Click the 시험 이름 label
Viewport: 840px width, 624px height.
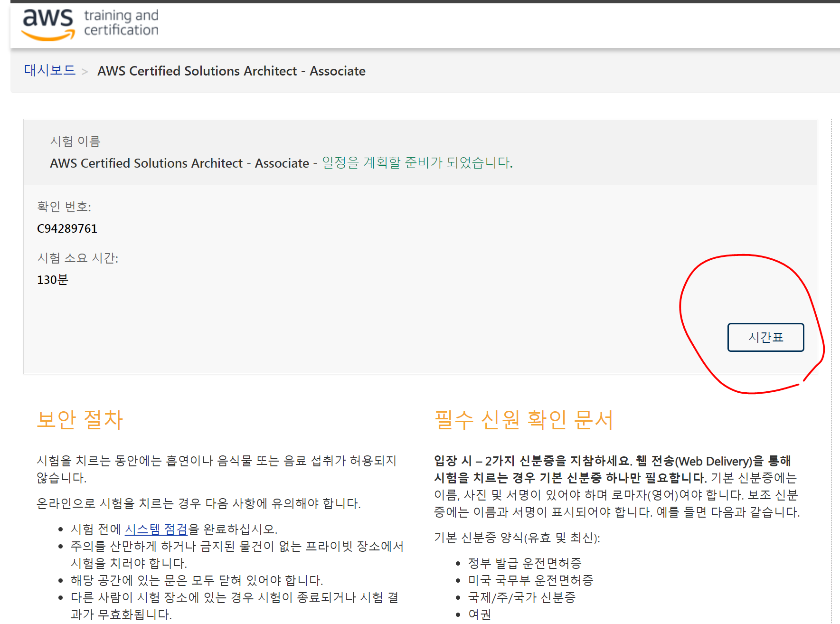point(76,141)
